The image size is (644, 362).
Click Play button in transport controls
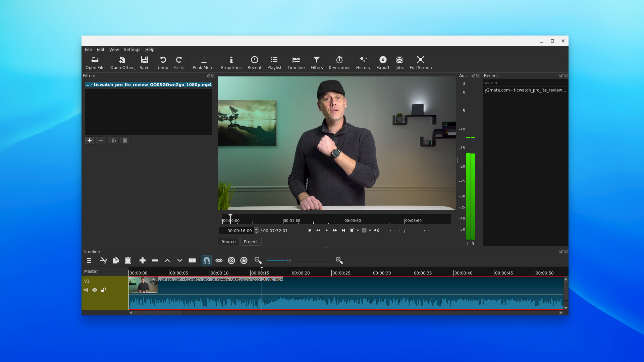(x=326, y=230)
